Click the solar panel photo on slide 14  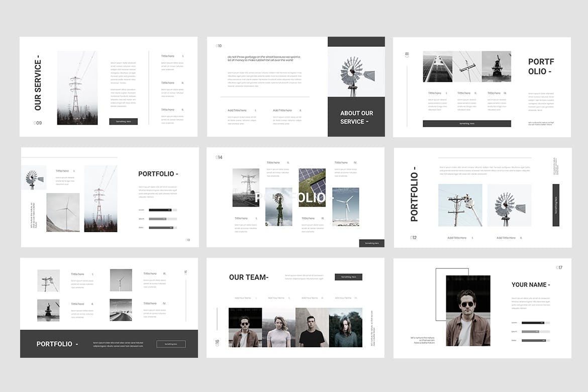point(312,181)
